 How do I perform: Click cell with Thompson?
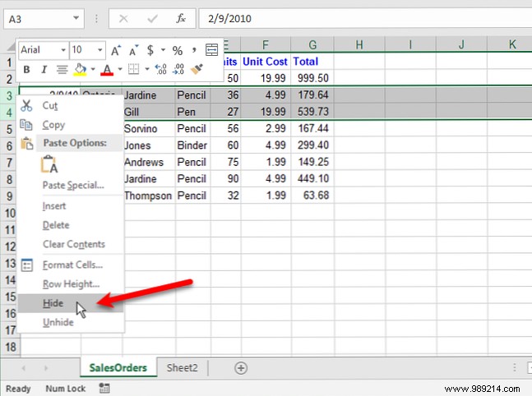click(149, 196)
